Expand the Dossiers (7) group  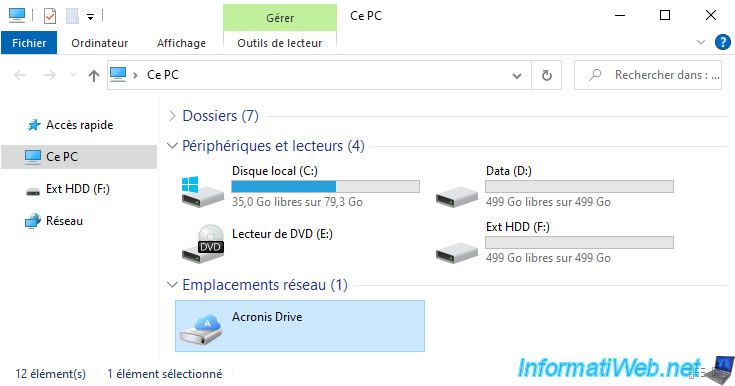coord(172,116)
